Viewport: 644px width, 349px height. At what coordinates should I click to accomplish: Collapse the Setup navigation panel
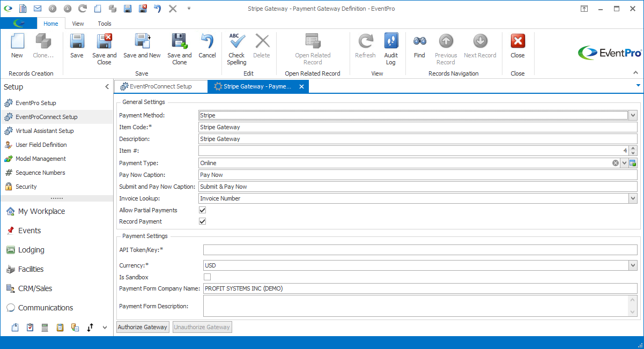click(x=107, y=87)
